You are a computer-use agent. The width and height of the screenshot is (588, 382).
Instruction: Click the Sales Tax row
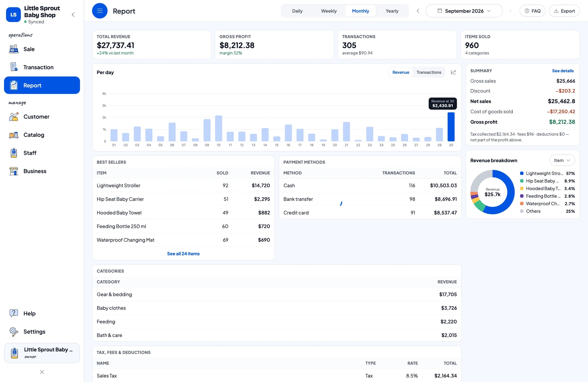277,376
